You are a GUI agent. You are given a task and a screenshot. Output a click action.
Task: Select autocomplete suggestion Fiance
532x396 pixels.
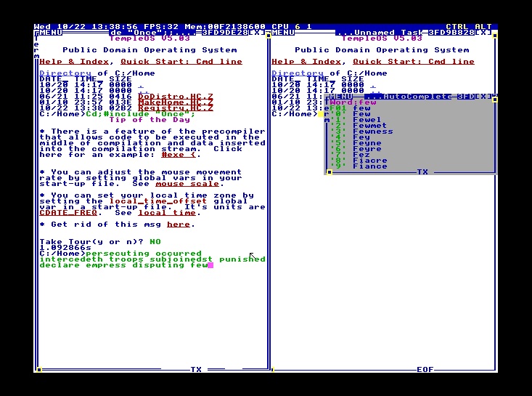click(359, 166)
